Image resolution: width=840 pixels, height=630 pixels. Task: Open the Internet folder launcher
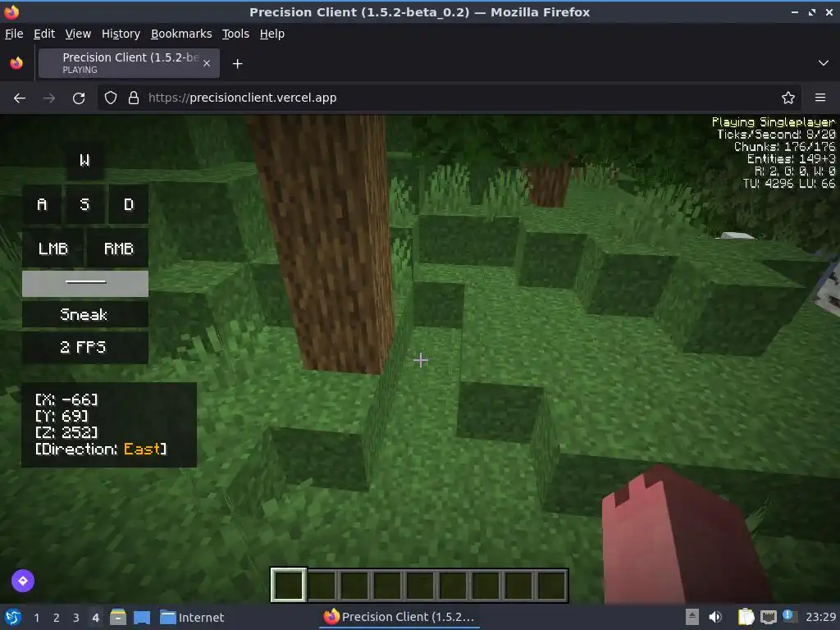click(192, 618)
